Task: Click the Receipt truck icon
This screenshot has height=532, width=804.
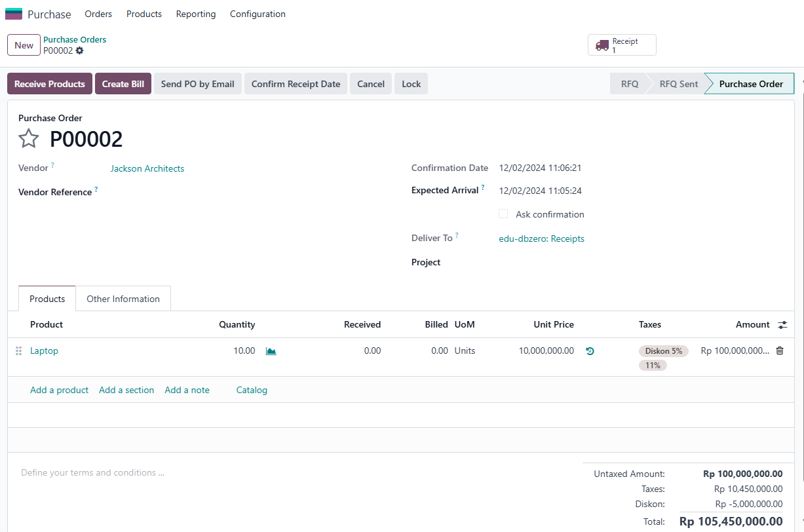Action: pyautogui.click(x=602, y=45)
